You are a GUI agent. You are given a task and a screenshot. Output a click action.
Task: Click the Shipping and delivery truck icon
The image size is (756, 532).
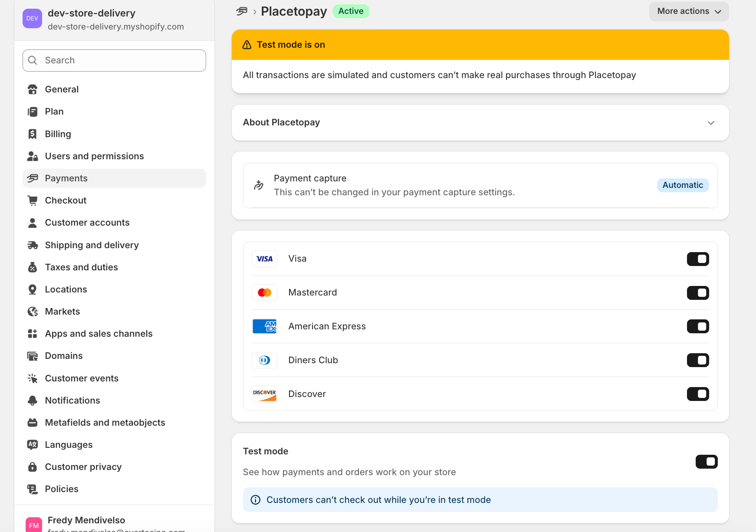click(33, 245)
